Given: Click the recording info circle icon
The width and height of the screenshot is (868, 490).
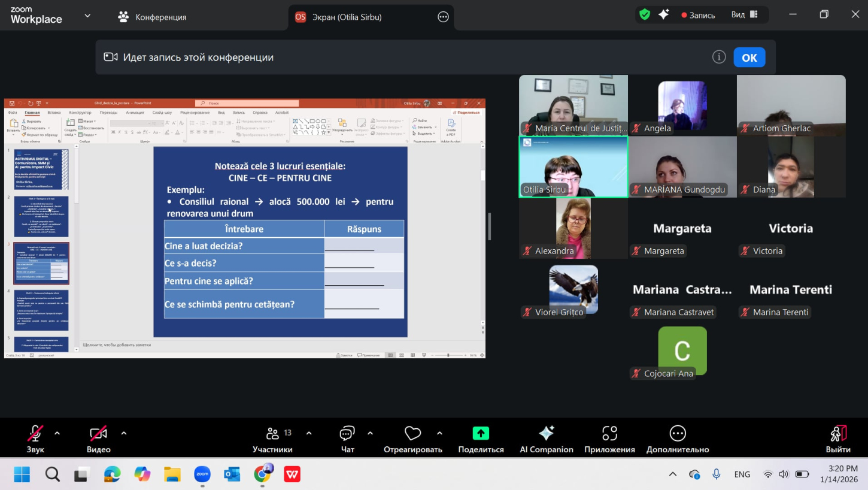Looking at the screenshot, I should point(719,57).
